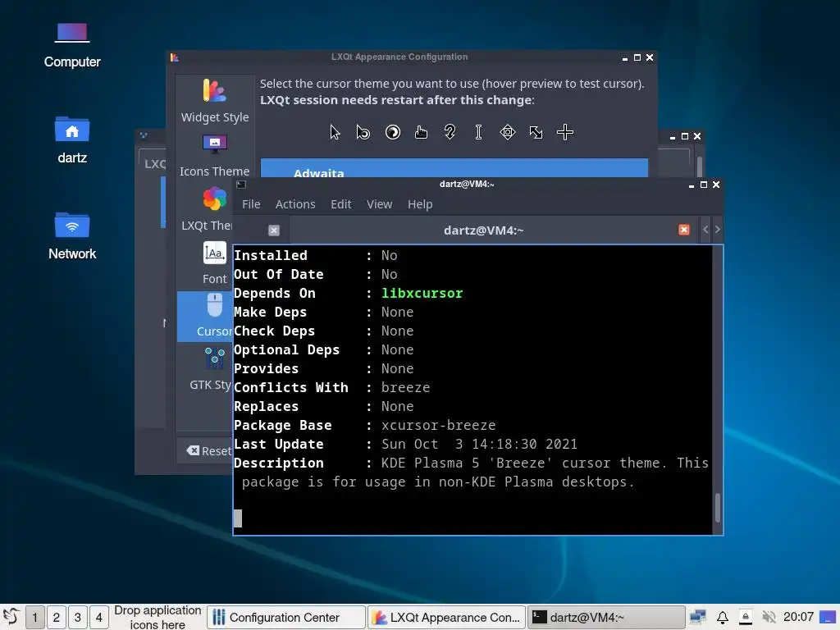Select the Adwaita cursor theme
840x630 pixels.
(x=454, y=168)
